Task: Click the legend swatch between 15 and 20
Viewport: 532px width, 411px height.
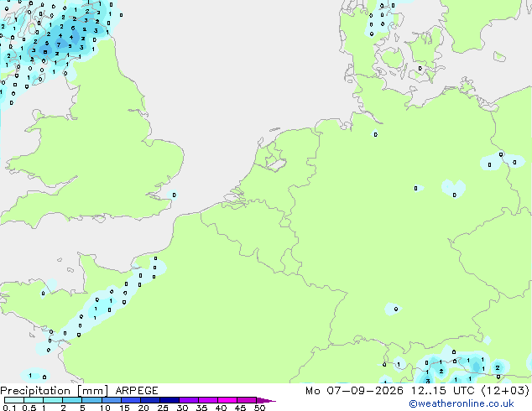Action: [131, 400]
